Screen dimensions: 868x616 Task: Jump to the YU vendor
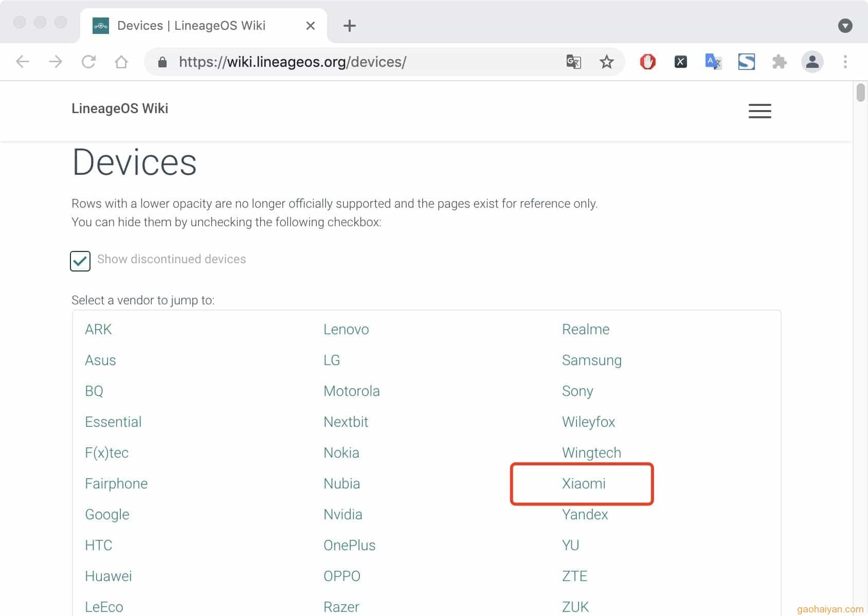point(571,545)
